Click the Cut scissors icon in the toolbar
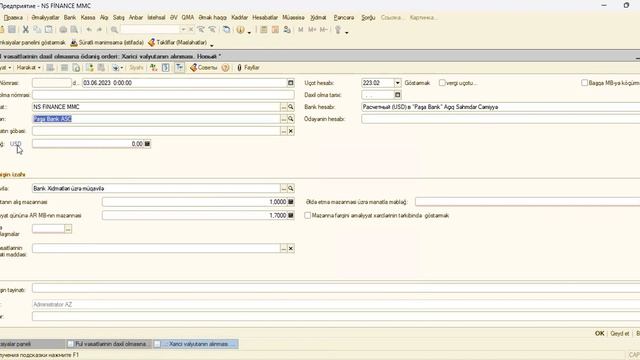The height and width of the screenshot is (360, 640). pos(26,29)
